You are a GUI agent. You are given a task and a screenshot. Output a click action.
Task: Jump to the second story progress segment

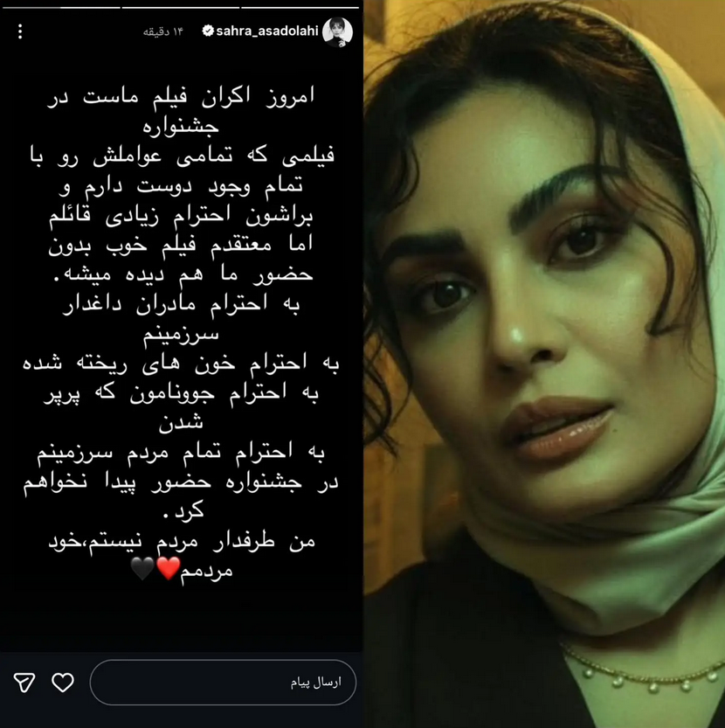click(x=181, y=7)
